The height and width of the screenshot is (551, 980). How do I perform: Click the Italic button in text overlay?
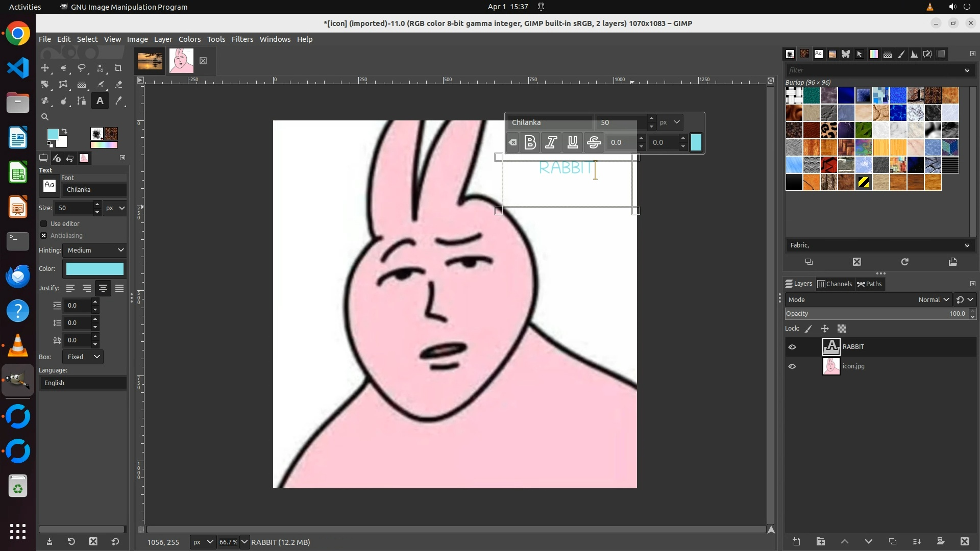tap(551, 142)
